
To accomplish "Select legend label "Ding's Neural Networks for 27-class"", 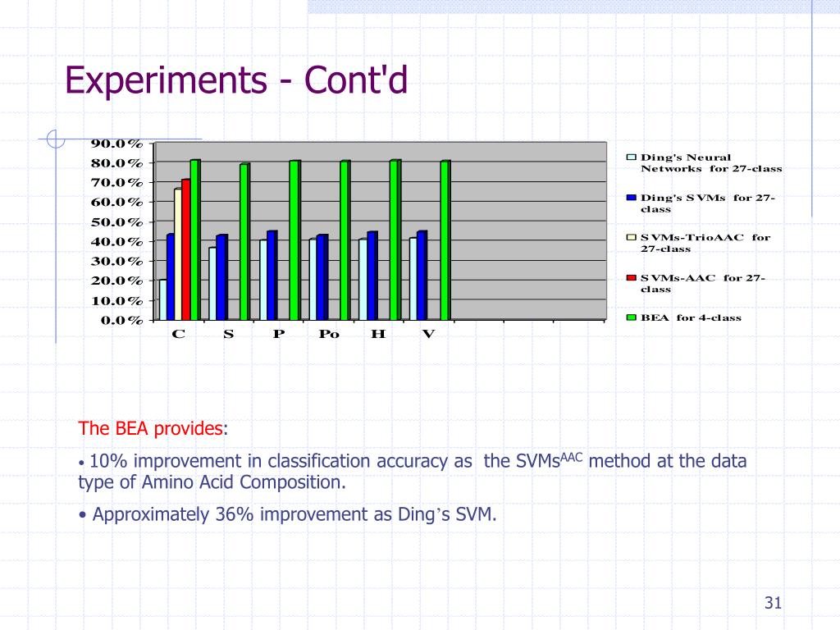I will coord(711,163).
